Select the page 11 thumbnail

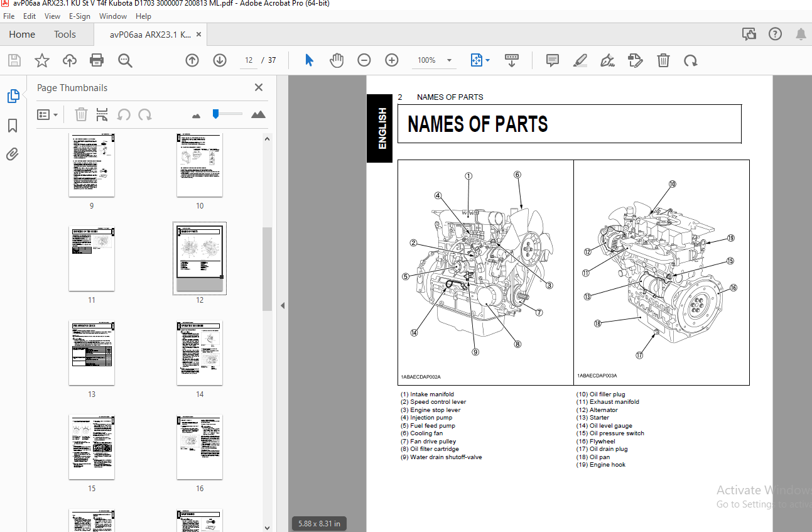click(x=92, y=259)
